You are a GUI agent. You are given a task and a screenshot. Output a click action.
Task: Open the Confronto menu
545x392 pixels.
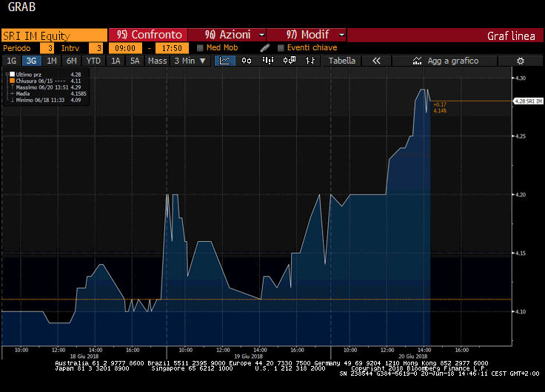[148, 35]
